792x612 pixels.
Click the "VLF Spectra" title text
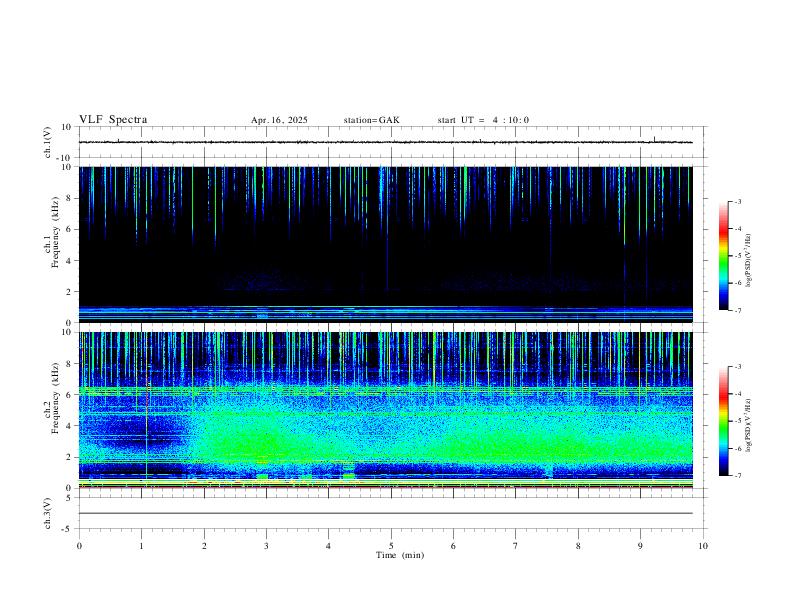point(113,120)
